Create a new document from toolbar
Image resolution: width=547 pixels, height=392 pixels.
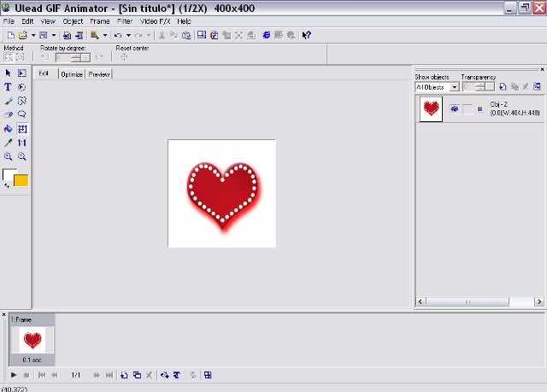[x=11, y=35]
